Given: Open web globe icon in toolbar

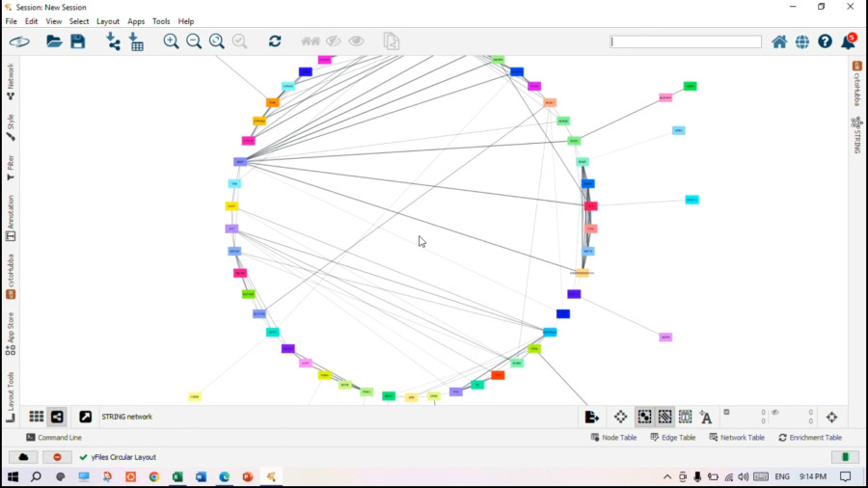Looking at the screenshot, I should click(x=802, y=42).
